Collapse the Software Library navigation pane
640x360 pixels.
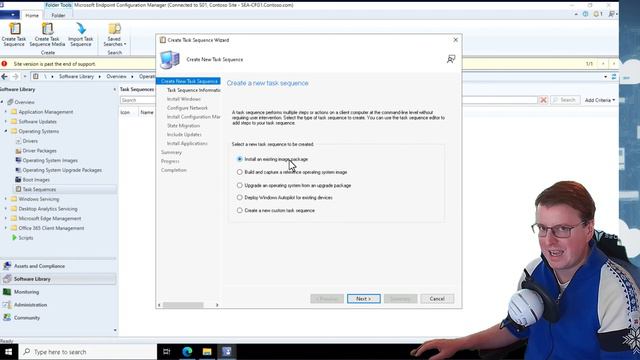[115, 89]
